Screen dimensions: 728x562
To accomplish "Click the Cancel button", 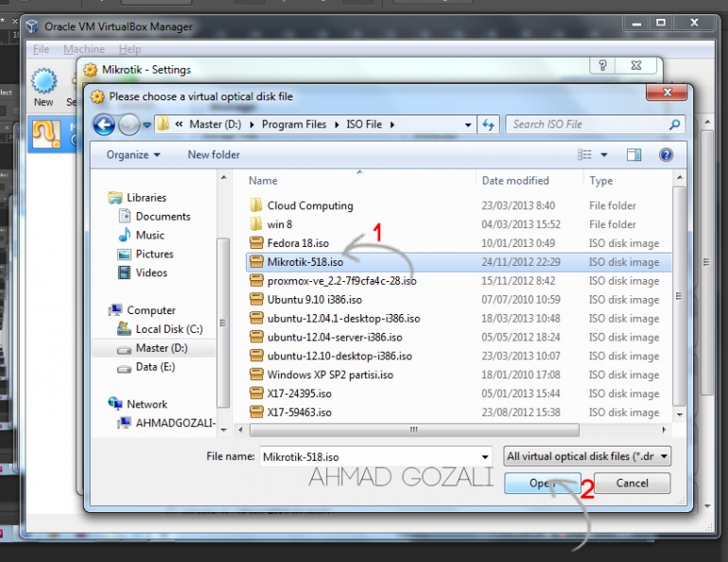I will [632, 483].
